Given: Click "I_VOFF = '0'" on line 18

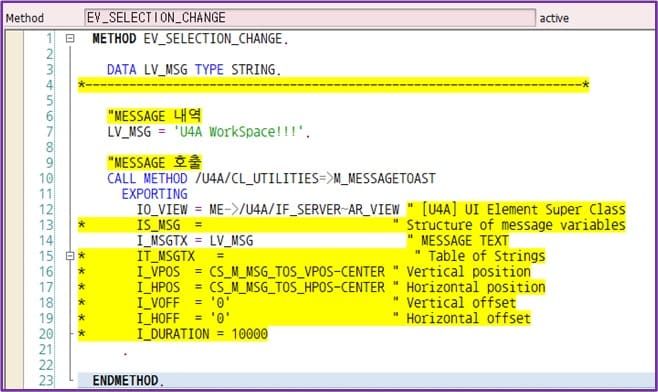Looking at the screenshot, I should coord(183,303).
